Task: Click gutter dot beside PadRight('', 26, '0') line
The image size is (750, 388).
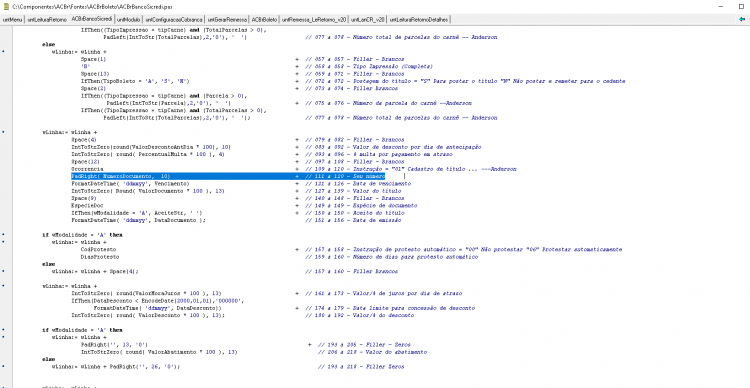Action: pos(4,366)
